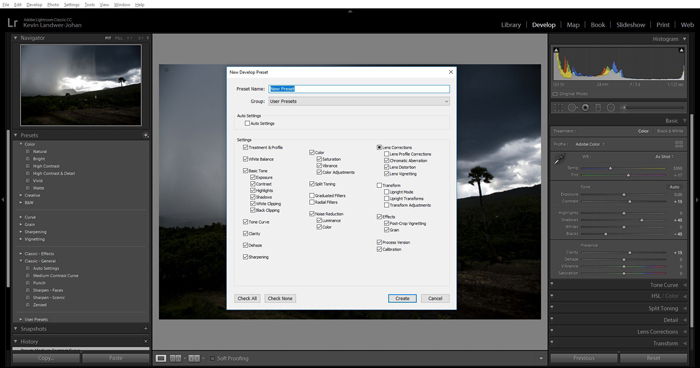Click the Create button

tap(402, 298)
